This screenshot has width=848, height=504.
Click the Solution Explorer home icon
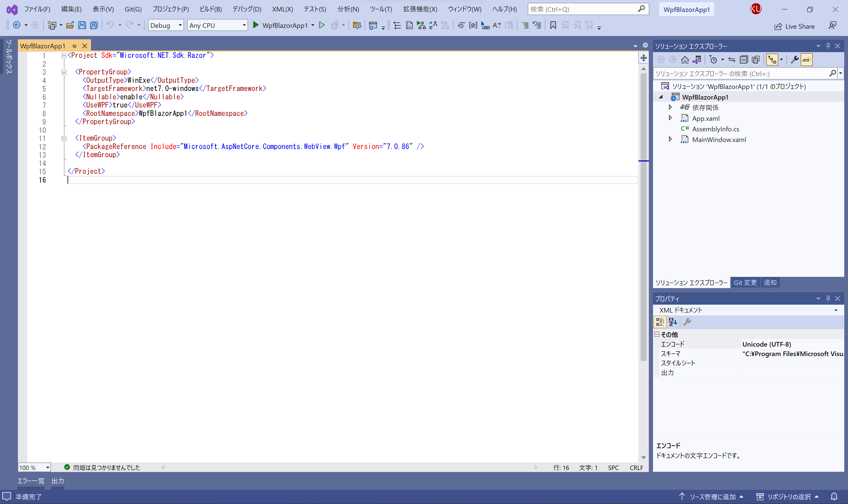click(685, 60)
